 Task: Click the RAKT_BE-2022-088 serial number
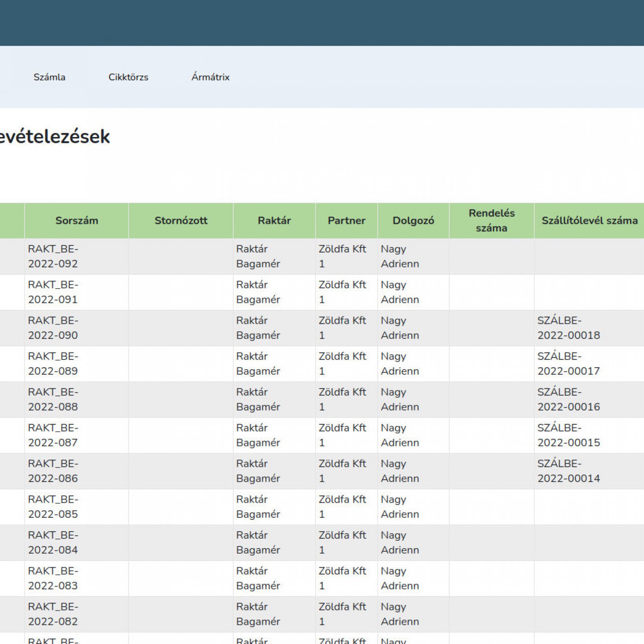(53, 399)
